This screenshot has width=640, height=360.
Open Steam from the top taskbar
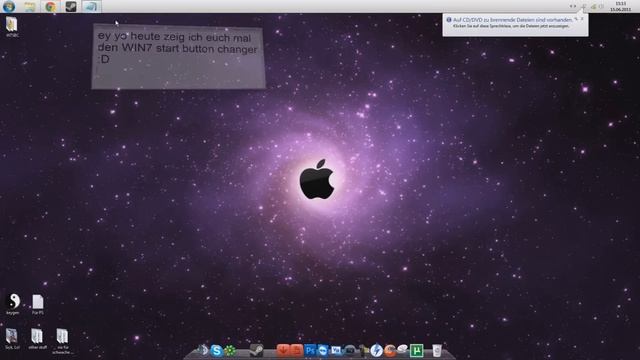pyautogui.click(x=71, y=6)
